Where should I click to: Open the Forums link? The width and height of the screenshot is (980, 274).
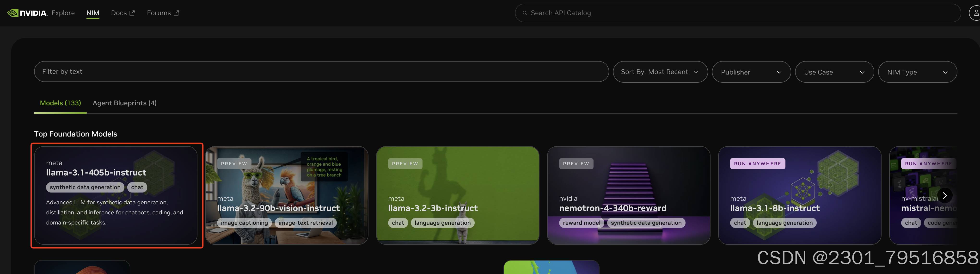pos(159,13)
